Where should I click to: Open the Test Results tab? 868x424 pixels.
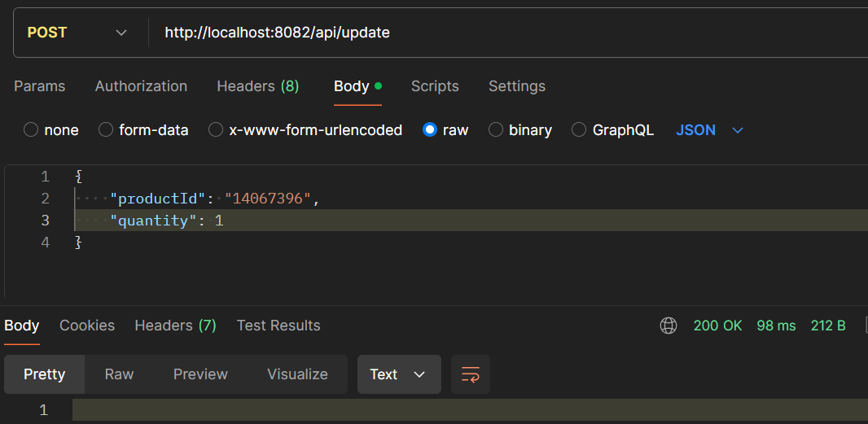[x=278, y=326]
